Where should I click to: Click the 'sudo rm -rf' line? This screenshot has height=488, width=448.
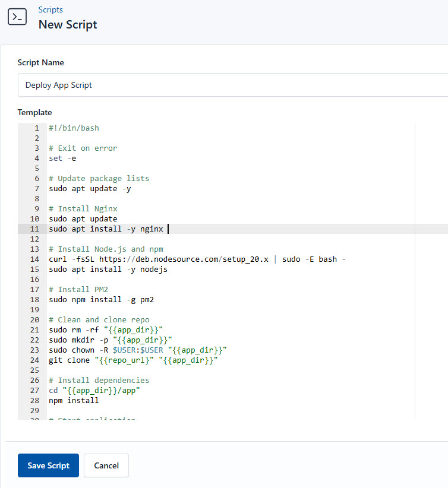coord(106,330)
